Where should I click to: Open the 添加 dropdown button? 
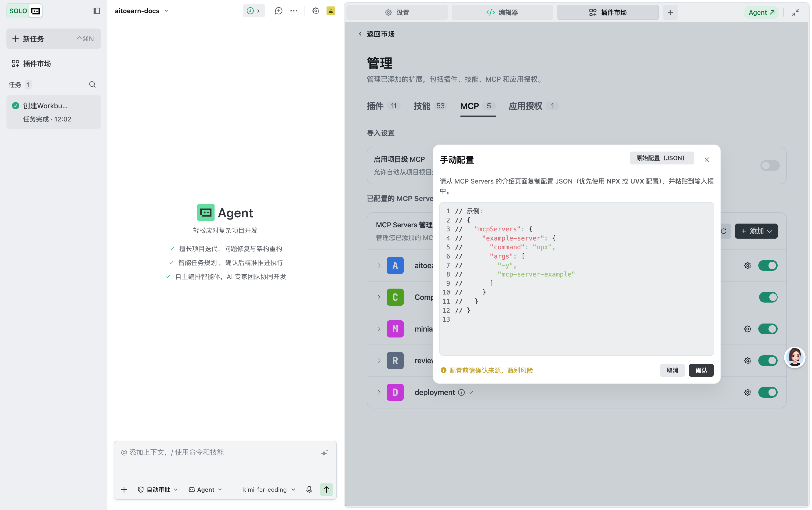point(756,231)
